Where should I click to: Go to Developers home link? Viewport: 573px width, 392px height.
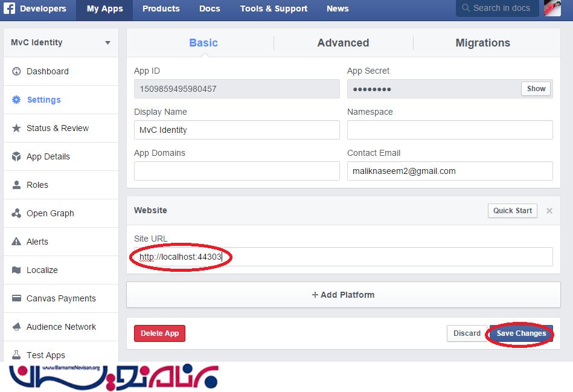[43, 9]
